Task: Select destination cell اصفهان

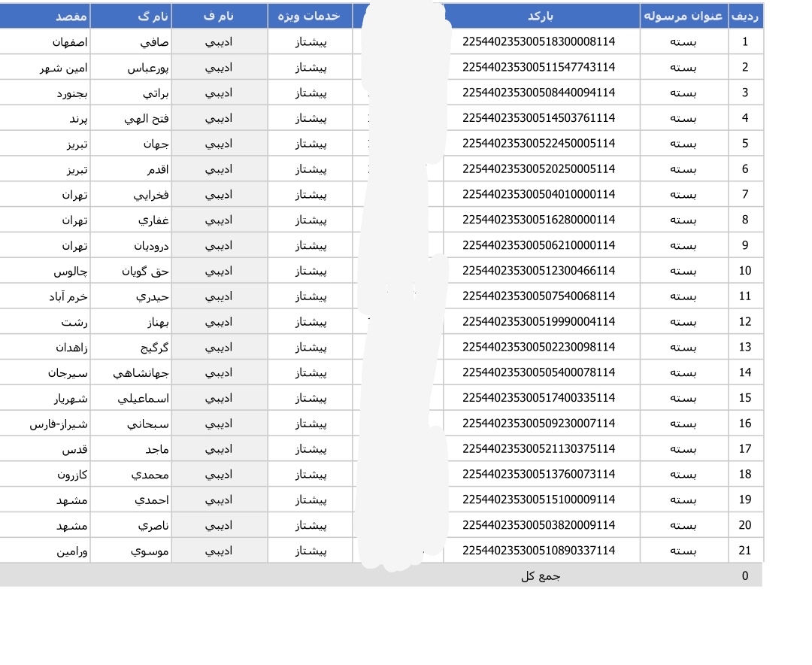Action: point(66,42)
